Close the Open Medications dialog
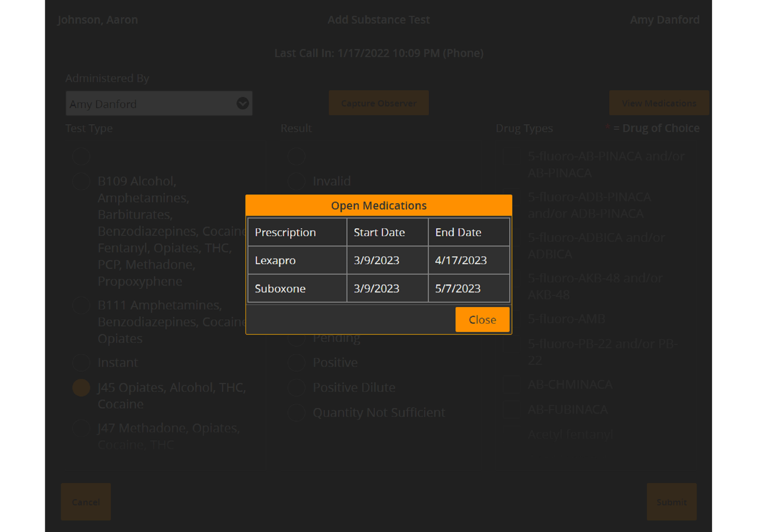Viewport: 757px width, 532px height. click(482, 320)
